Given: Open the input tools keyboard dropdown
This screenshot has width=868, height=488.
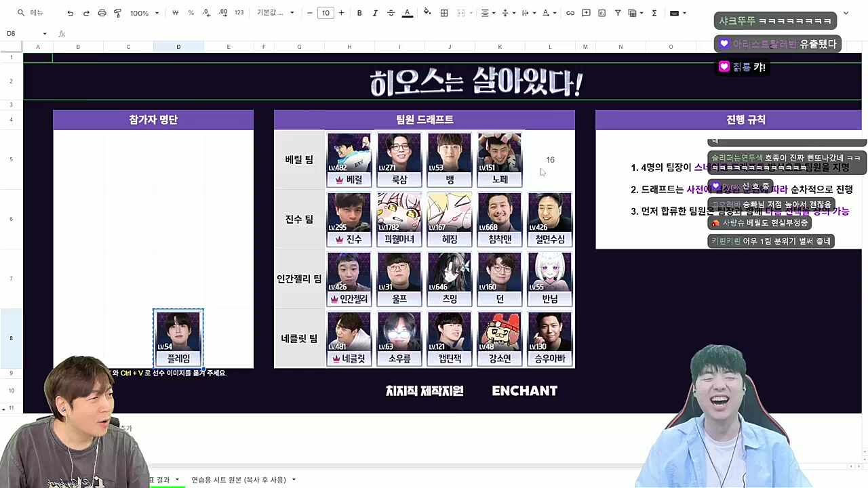Looking at the screenshot, I should tap(677, 13).
